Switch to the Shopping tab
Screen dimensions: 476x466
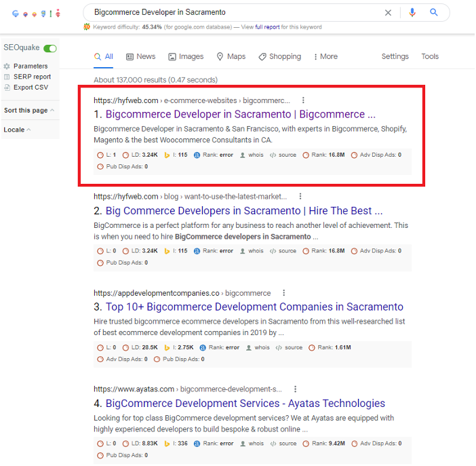pos(280,57)
